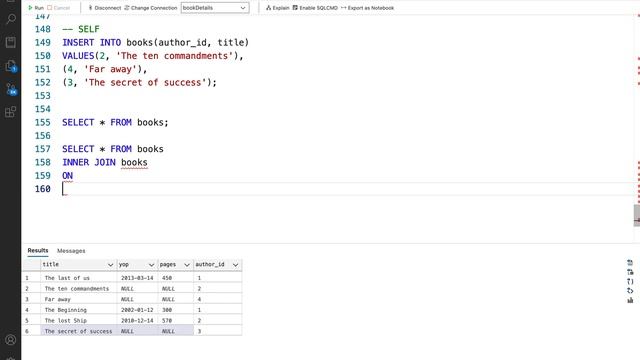Click the underlined 'books' in INNER JOIN line
The height and width of the screenshot is (360, 640).
[x=134, y=162]
